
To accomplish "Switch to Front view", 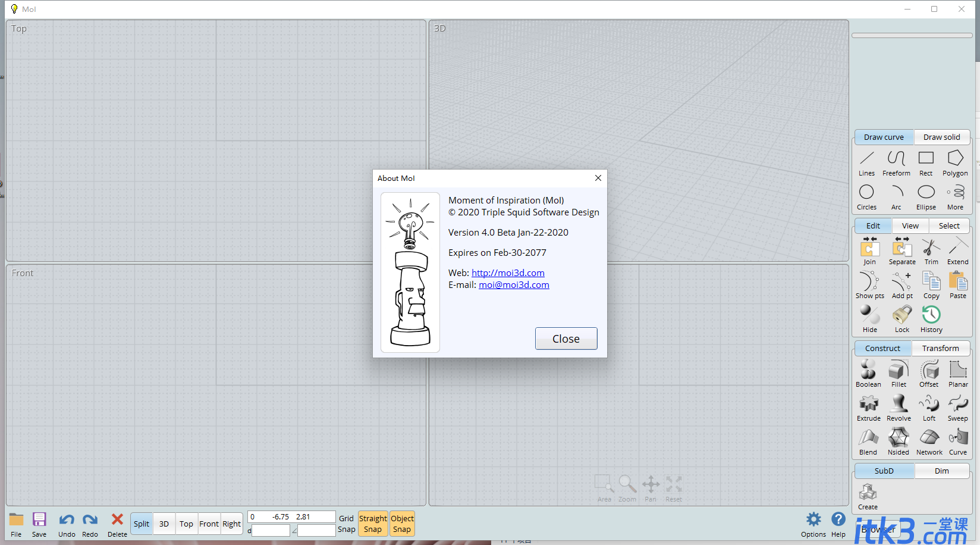I will click(x=209, y=524).
